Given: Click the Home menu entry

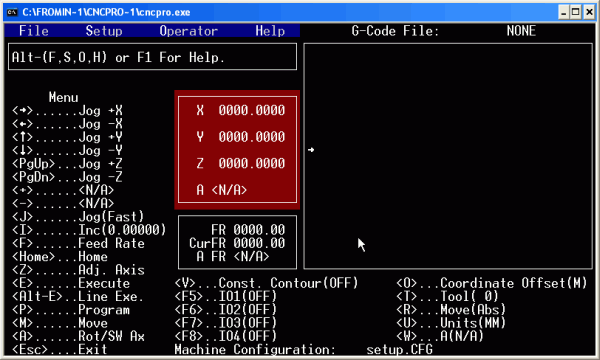Looking at the screenshot, I should coord(60,257).
